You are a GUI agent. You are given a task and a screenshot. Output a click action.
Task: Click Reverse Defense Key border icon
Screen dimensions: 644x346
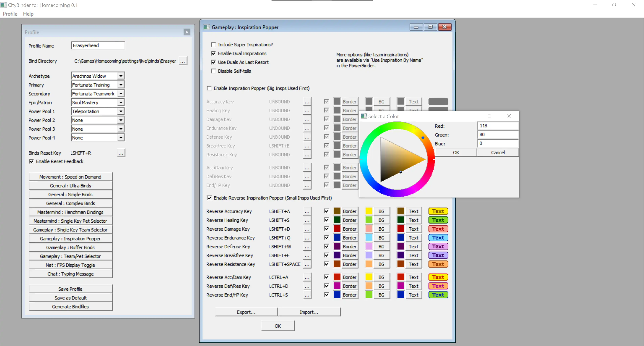pos(337,246)
